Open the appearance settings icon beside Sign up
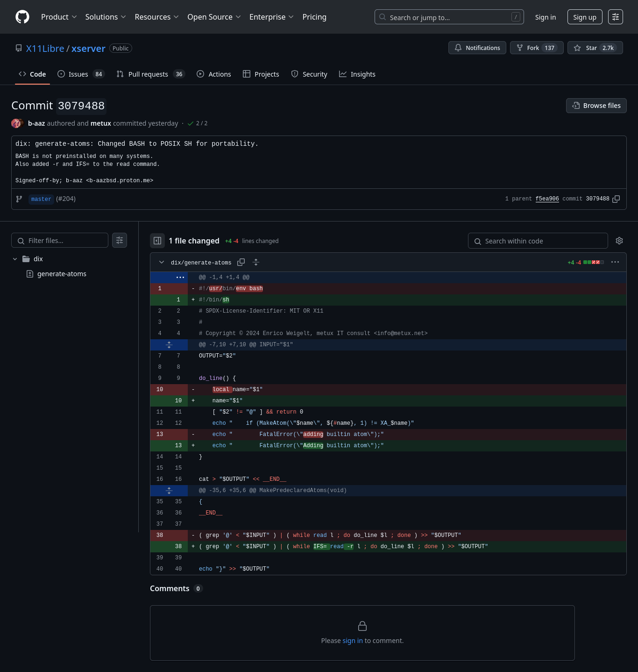 click(x=616, y=17)
